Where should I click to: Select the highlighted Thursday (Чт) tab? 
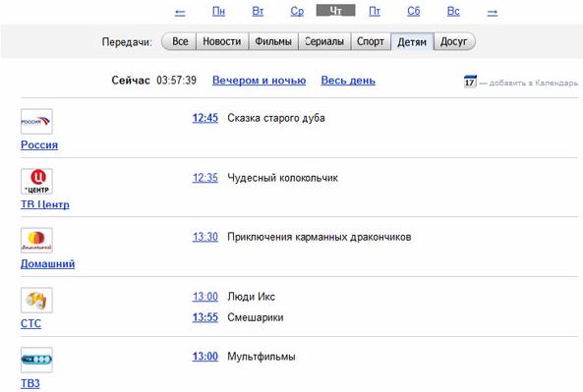(x=336, y=11)
